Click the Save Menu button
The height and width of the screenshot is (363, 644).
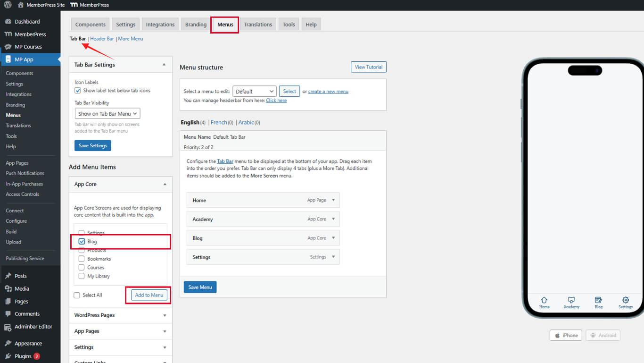[200, 287]
